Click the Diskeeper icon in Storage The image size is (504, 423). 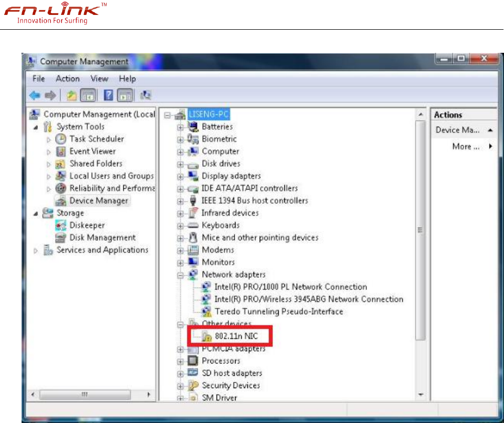61,226
